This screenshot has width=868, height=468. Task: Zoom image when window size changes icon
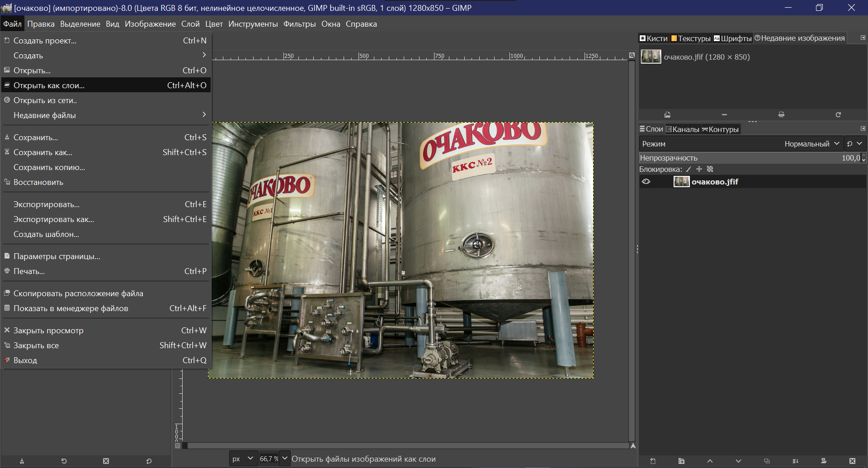pos(632,55)
